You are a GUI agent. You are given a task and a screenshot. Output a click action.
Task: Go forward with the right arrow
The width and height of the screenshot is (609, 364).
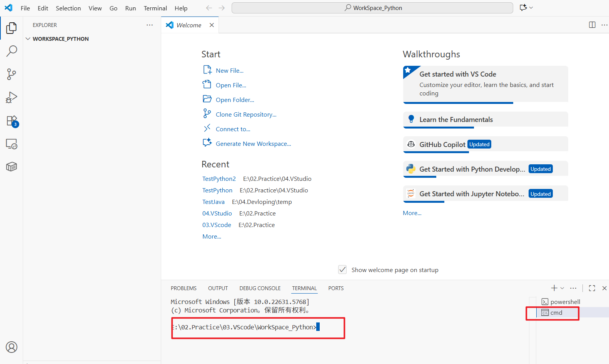pyautogui.click(x=222, y=8)
